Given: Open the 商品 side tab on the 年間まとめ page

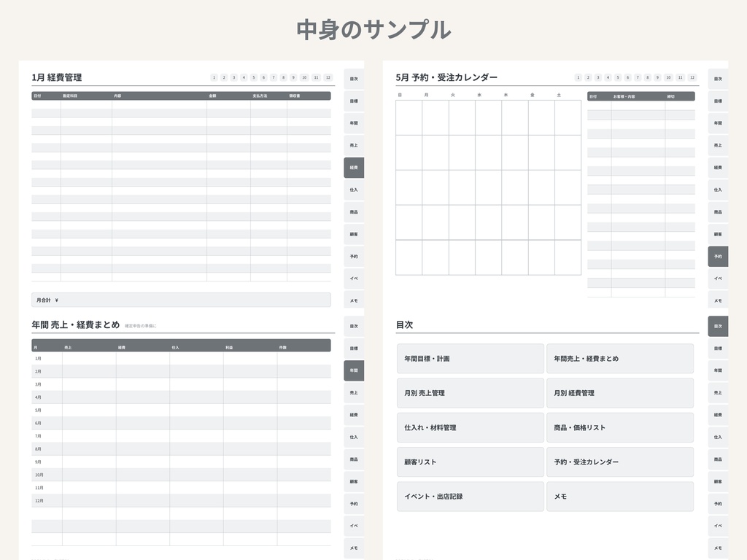Looking at the screenshot, I should [354, 459].
